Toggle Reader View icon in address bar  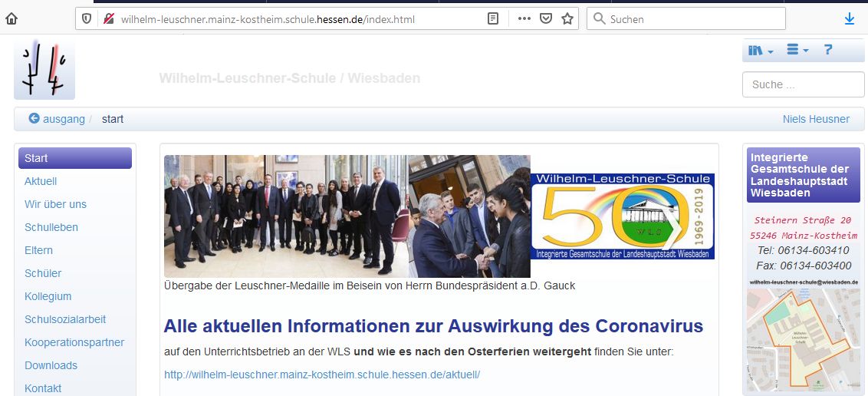tap(493, 19)
